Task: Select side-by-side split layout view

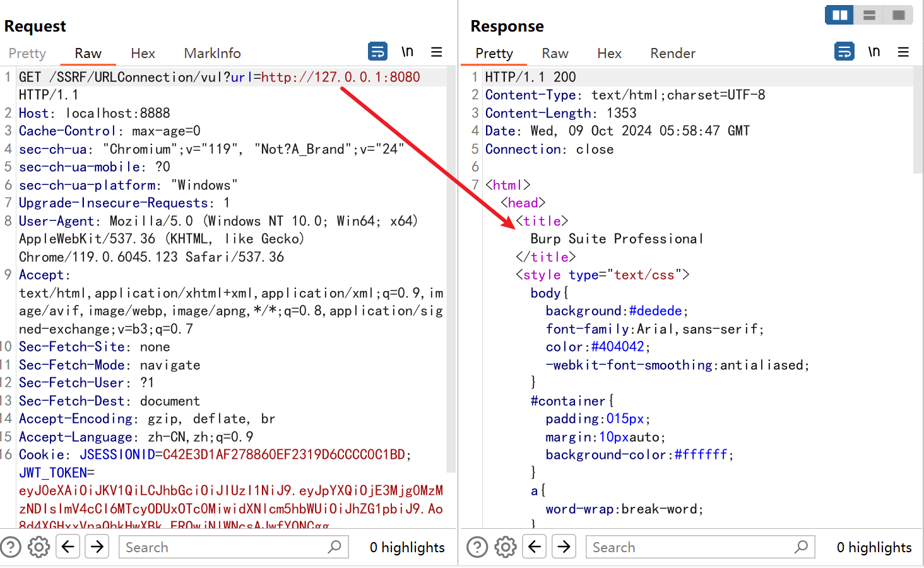Action: click(839, 15)
